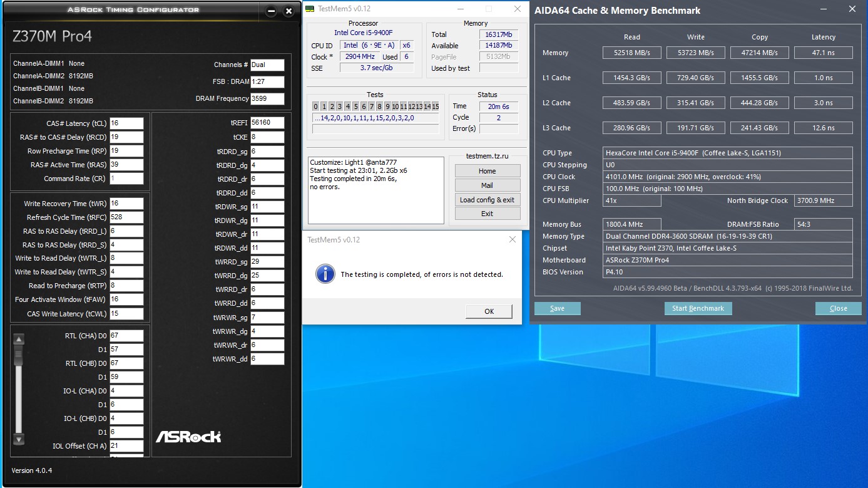Viewport: 868px width, 488px height.
Task: Click OK in the testing completed dialog
Action: [x=489, y=311]
